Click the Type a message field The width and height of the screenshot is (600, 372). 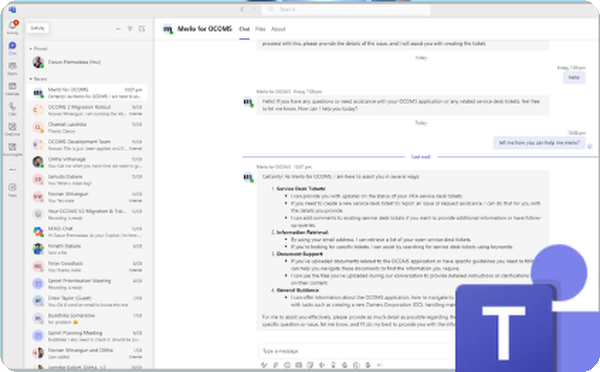[x=356, y=351]
